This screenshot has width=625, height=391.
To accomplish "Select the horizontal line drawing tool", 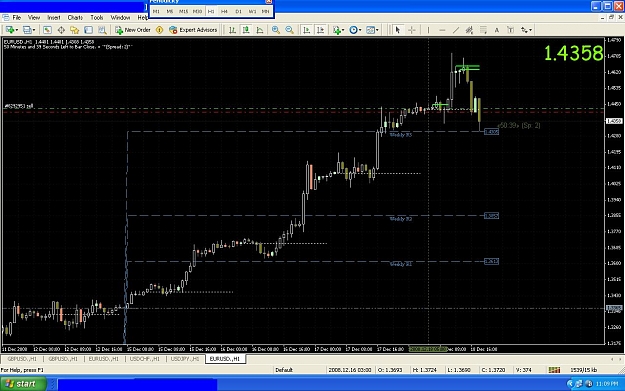I will [442, 30].
